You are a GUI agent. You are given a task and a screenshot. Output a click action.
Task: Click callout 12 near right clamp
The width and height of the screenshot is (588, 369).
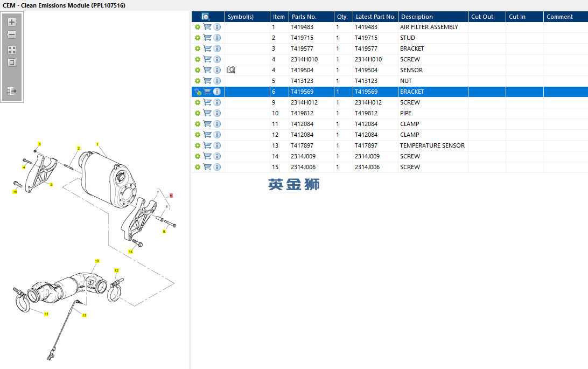(x=117, y=270)
